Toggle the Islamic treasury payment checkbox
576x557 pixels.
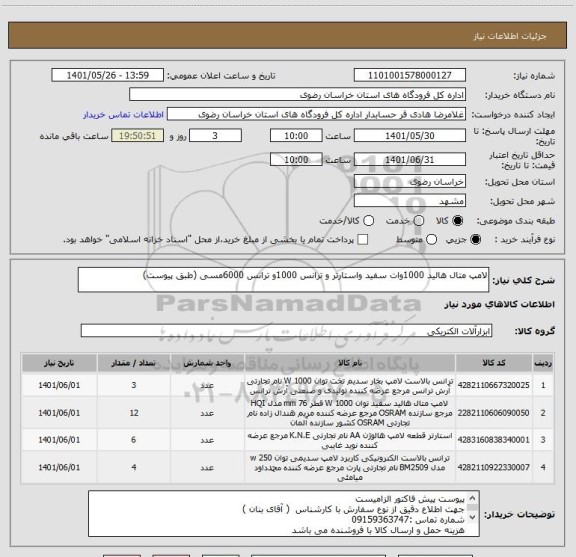[363, 240]
